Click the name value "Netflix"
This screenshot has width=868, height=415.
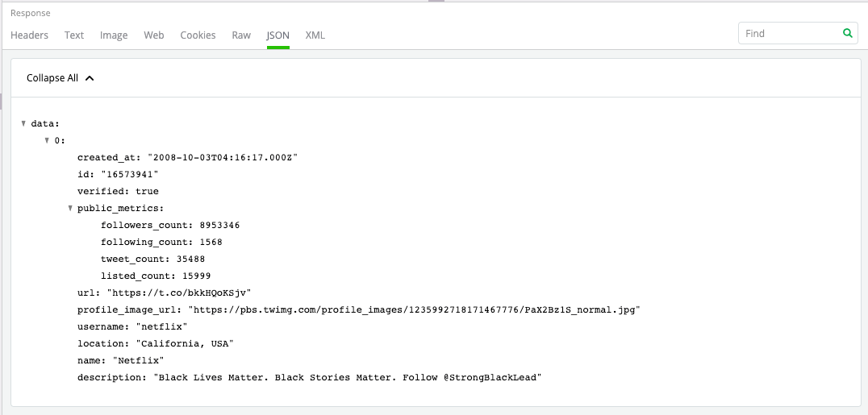click(139, 360)
